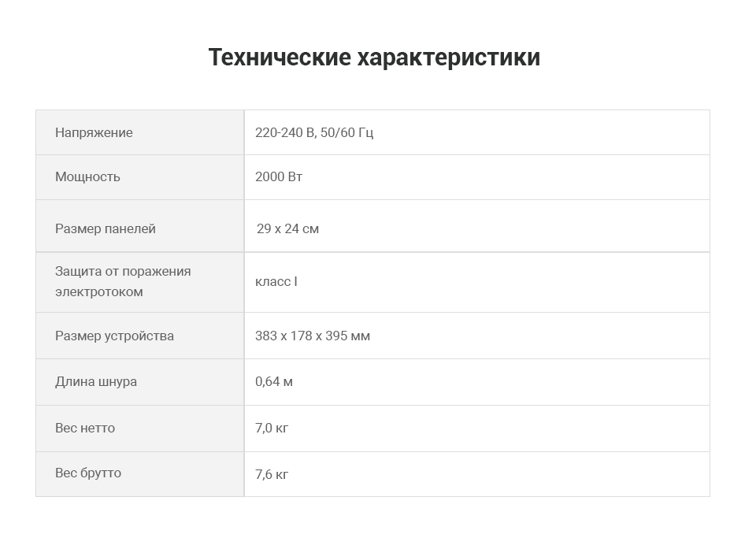
Task: Select the "383 x 178 x 395 мм" value
Action: (313, 336)
